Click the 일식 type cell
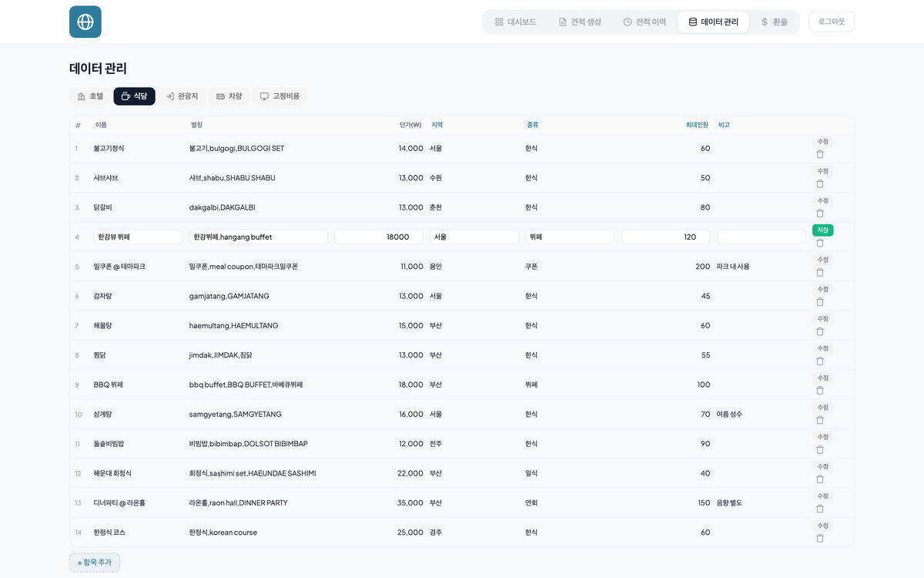Viewport: 924px width, 578px height. pyautogui.click(x=531, y=473)
